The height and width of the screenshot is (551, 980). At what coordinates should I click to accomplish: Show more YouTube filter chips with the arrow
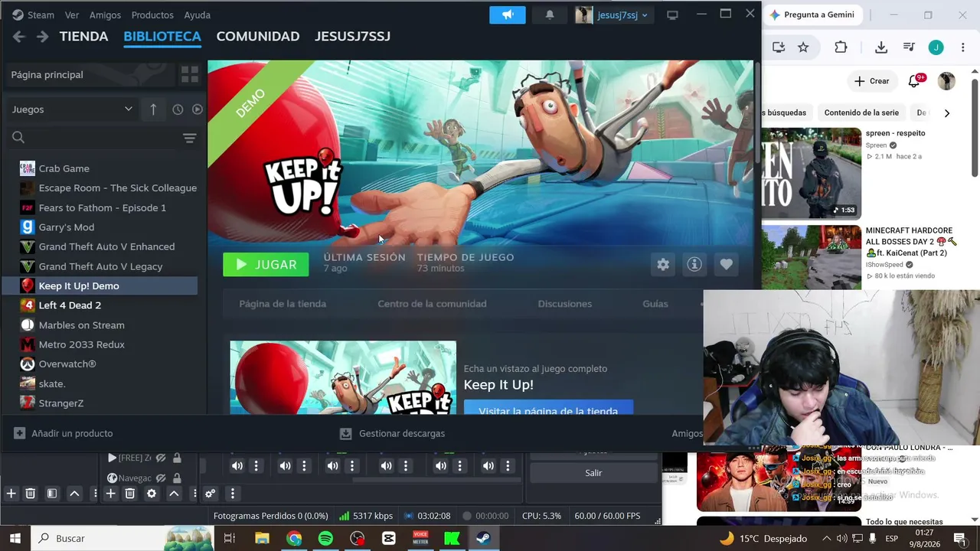pos(947,113)
